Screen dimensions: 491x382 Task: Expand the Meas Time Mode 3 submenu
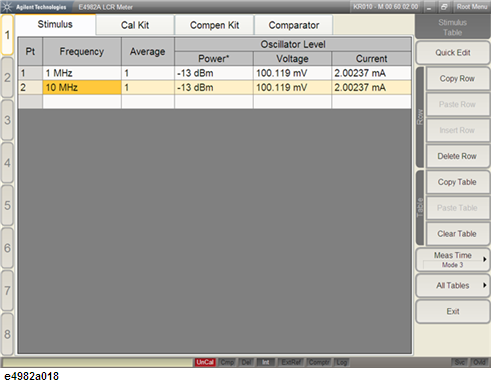click(x=453, y=260)
